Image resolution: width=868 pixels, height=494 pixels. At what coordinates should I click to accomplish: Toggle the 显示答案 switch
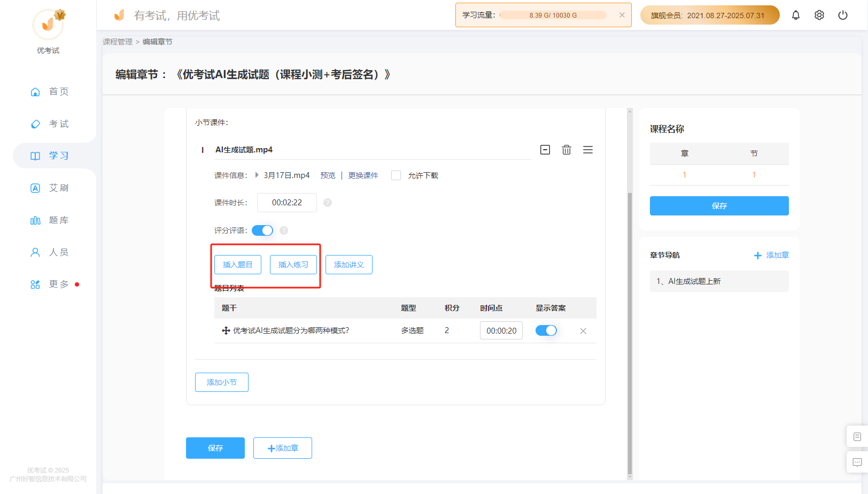click(546, 330)
